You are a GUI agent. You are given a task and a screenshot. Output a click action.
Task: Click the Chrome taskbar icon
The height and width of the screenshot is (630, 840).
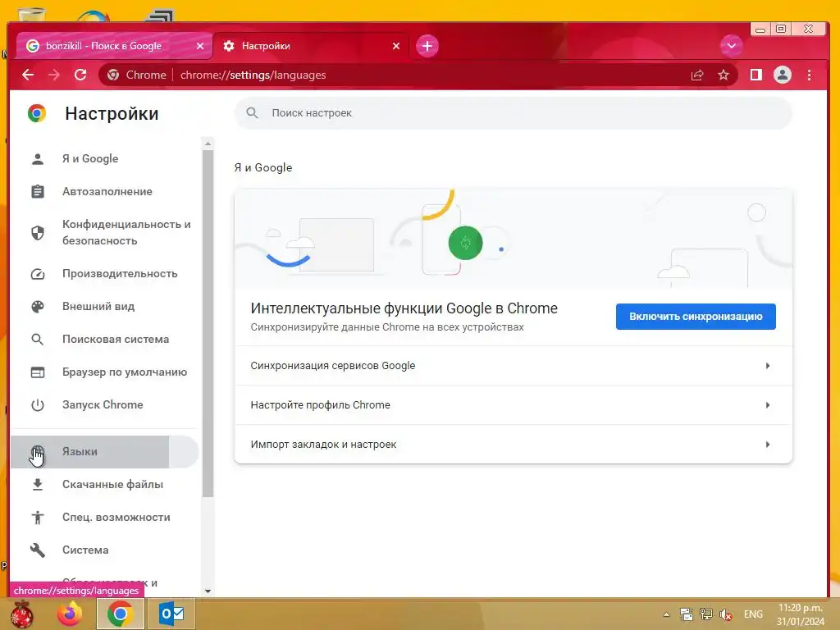pos(120,614)
